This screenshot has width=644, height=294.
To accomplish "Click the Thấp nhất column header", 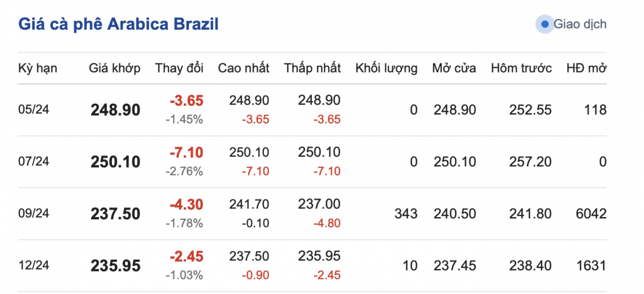I will 312,69.
